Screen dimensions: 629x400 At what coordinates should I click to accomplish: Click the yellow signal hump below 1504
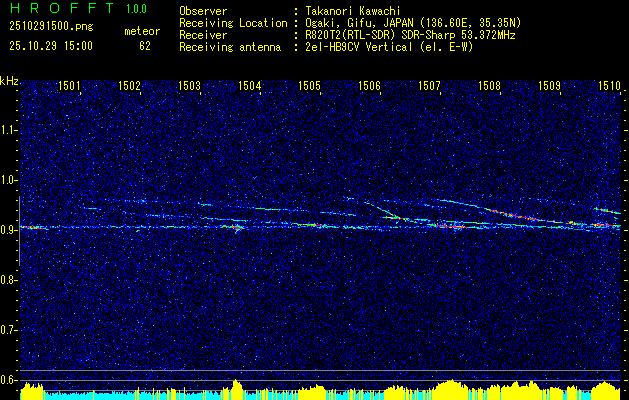237,388
